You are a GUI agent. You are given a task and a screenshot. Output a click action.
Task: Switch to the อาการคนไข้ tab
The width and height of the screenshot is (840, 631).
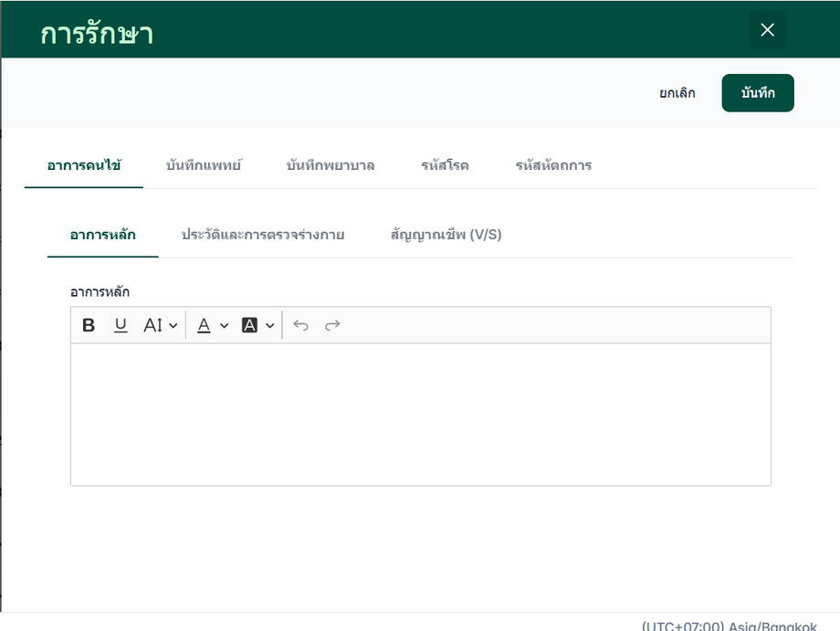84,165
